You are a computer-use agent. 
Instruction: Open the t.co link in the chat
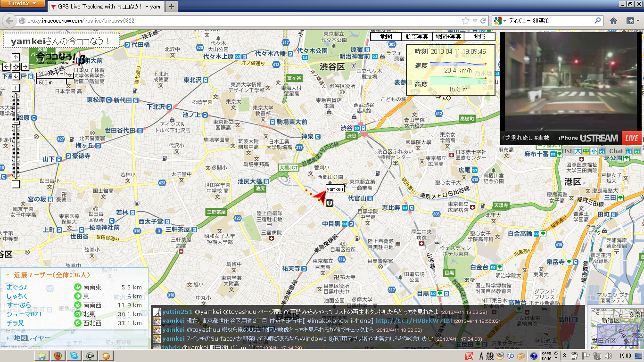point(413,321)
